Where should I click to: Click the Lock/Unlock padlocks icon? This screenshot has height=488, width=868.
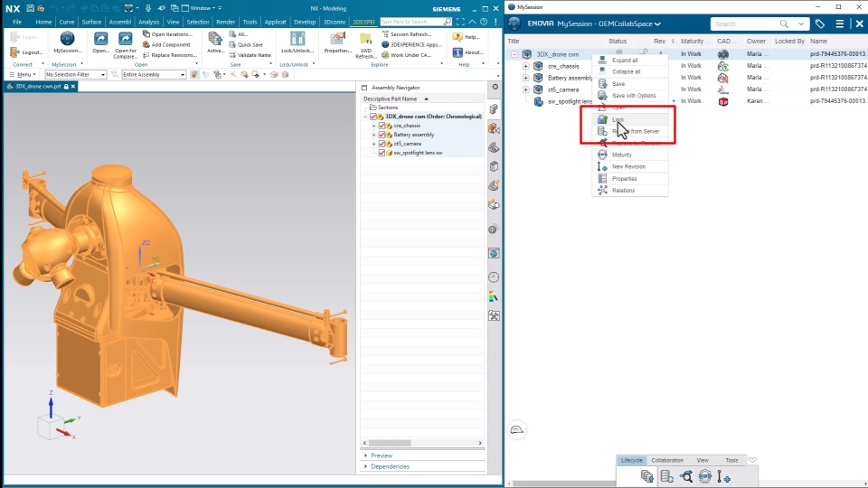click(x=297, y=38)
